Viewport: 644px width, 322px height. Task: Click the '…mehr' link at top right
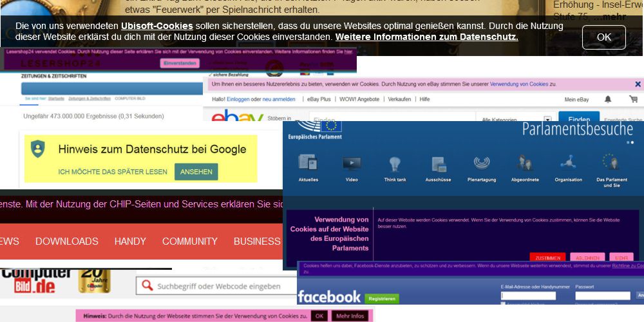coord(610,17)
